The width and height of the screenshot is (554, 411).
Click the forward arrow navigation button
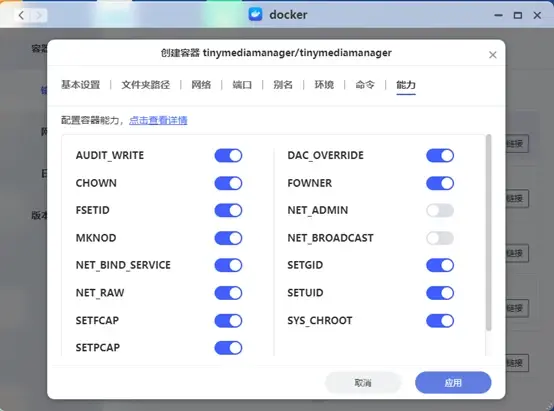click(39, 15)
